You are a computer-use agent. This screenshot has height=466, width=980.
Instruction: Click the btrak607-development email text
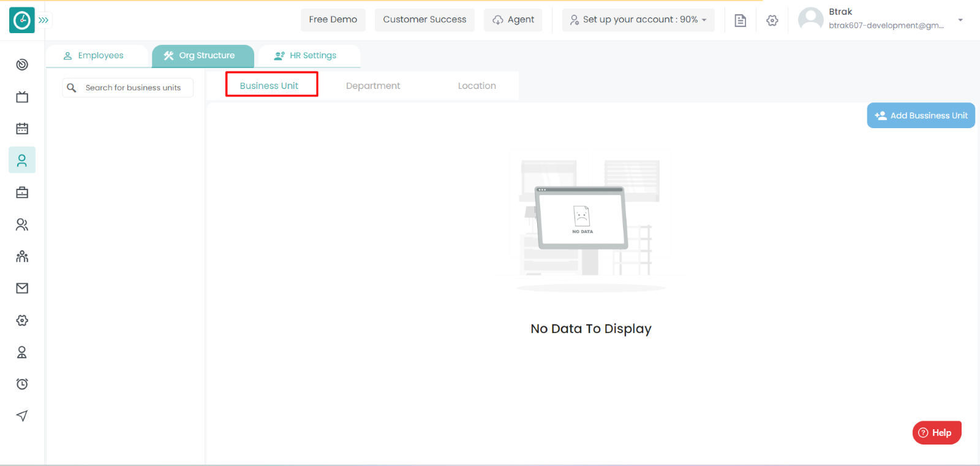point(886,25)
